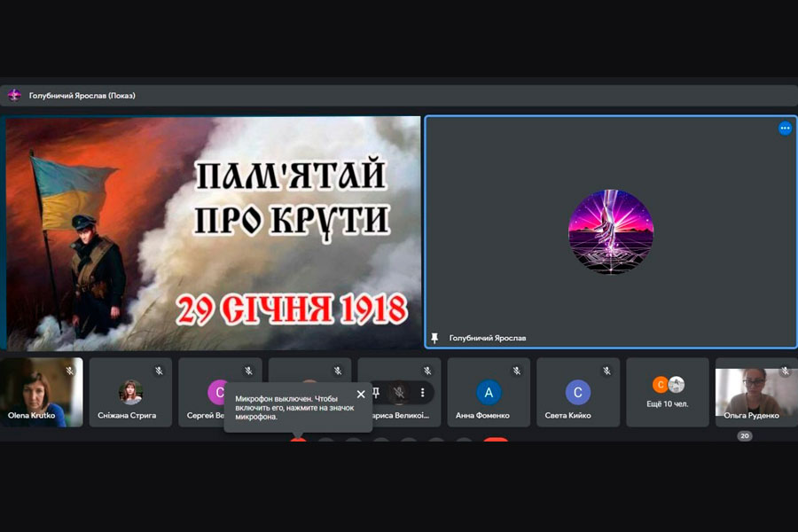Click Сніжана Стрига's profile photo avatar

131,392
